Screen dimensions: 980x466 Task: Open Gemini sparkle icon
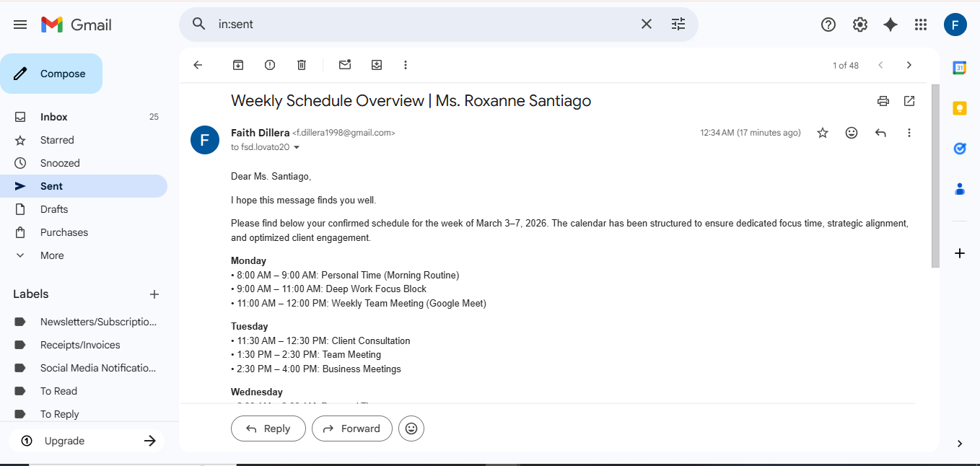tap(891, 25)
